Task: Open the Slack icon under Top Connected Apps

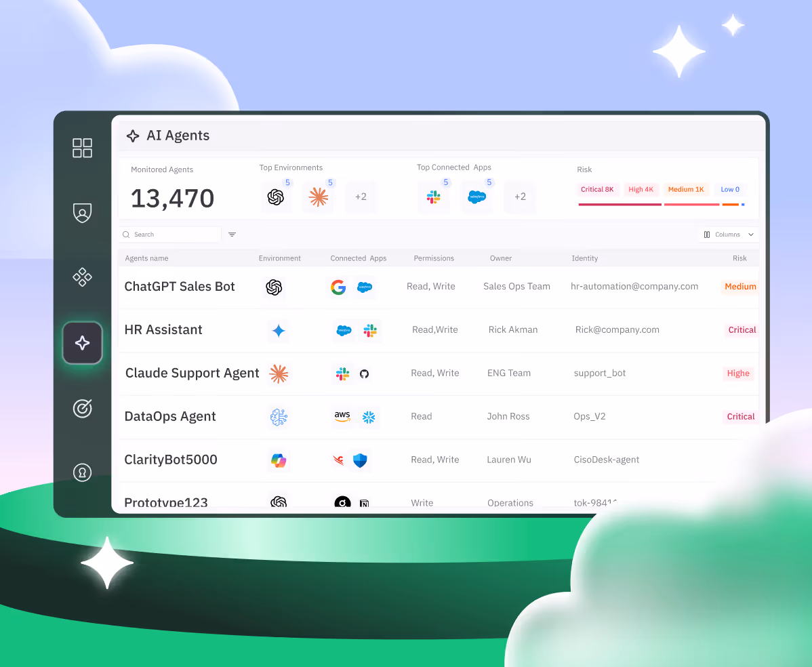Action: pyautogui.click(x=433, y=197)
